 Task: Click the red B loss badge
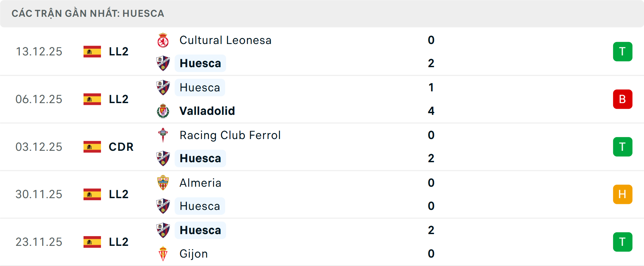(x=623, y=99)
